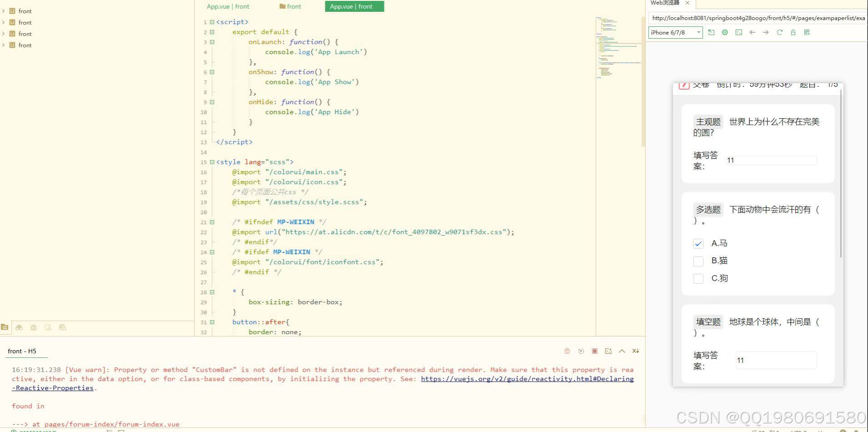This screenshot has height=432, width=868.
Task: Open preview in external browser icon
Action: pos(712,32)
